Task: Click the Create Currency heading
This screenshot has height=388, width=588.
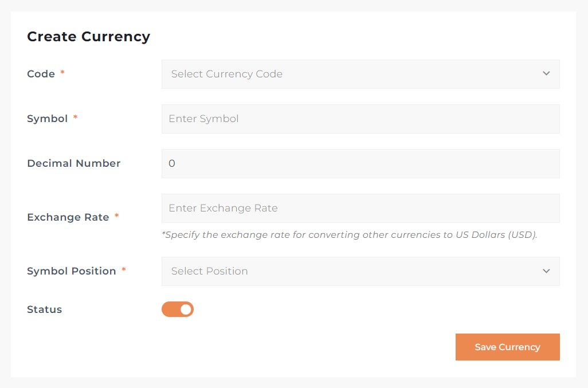Action: (x=89, y=37)
